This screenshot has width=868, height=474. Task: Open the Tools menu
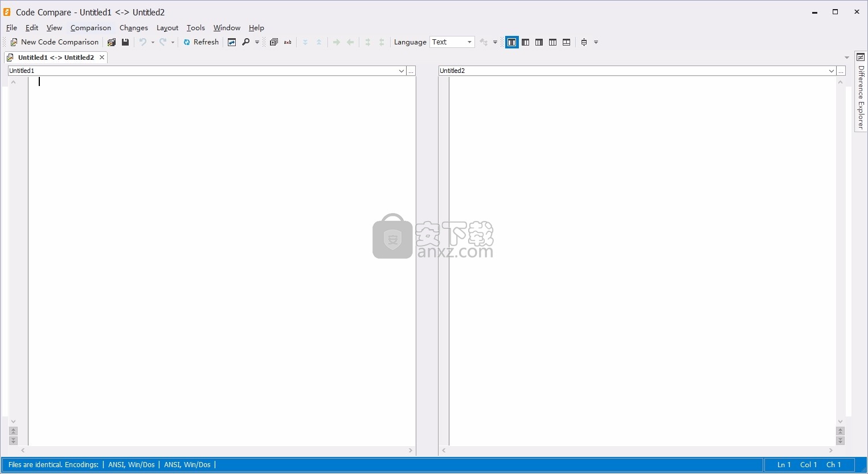click(195, 27)
